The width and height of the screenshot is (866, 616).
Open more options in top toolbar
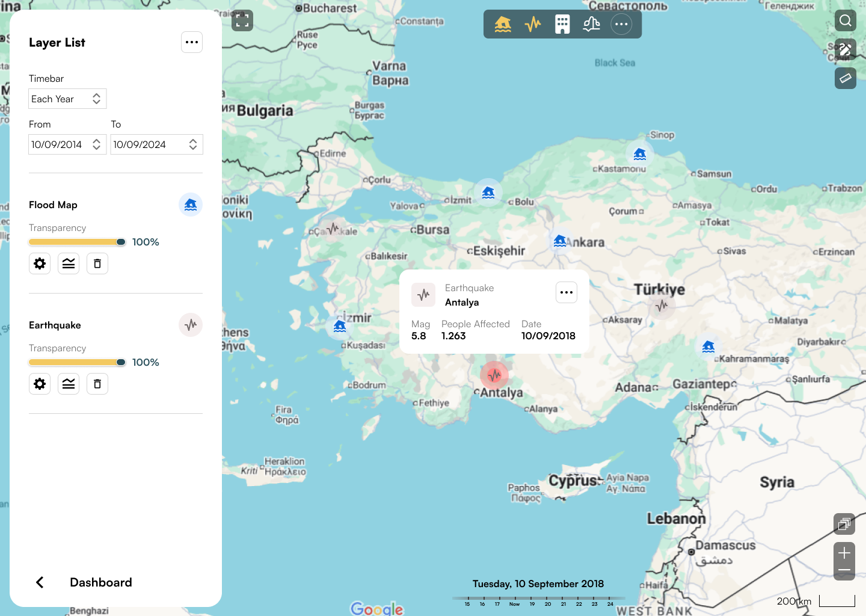pyautogui.click(x=621, y=24)
